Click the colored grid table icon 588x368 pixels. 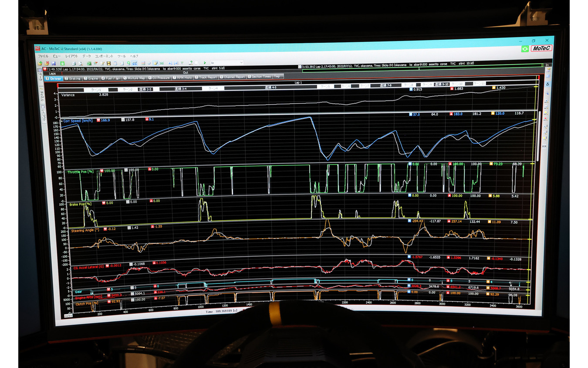(x=143, y=63)
